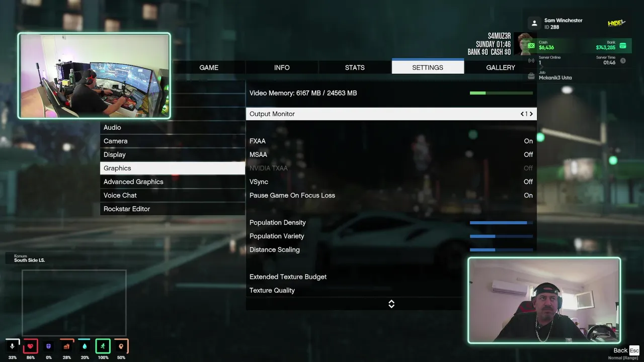The width and height of the screenshot is (644, 362).
Task: Click the "South Side LS." location label
Action: click(29, 260)
